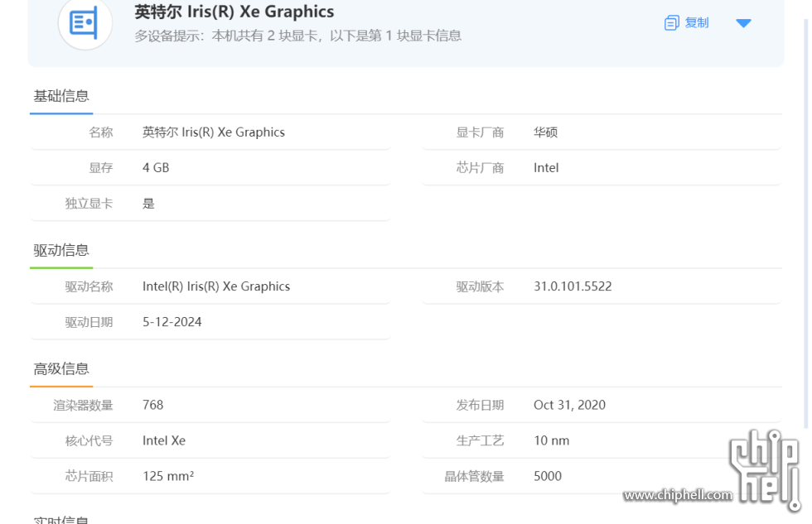Click the 渲染器数量 value 768
812x524 pixels.
[152, 405]
